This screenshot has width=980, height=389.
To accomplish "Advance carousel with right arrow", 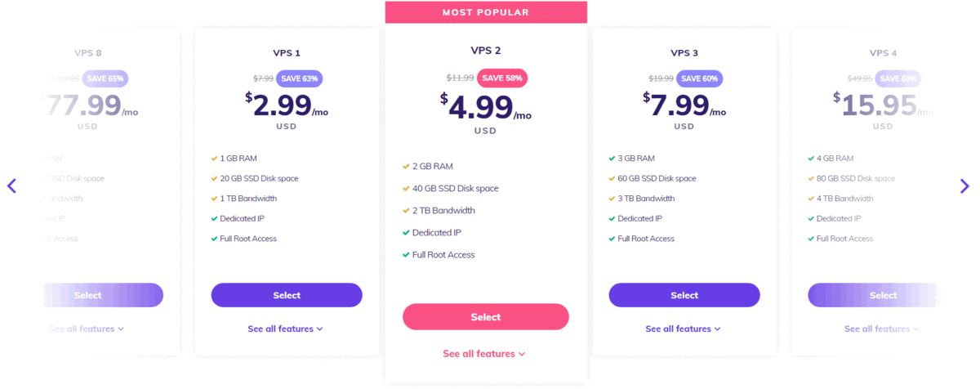I will click(964, 186).
